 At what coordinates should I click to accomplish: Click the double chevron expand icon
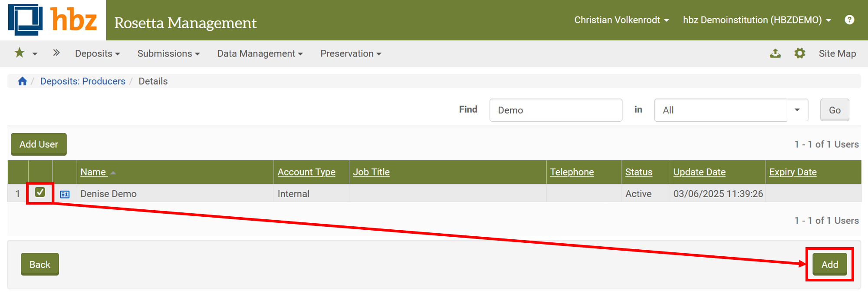tap(56, 53)
